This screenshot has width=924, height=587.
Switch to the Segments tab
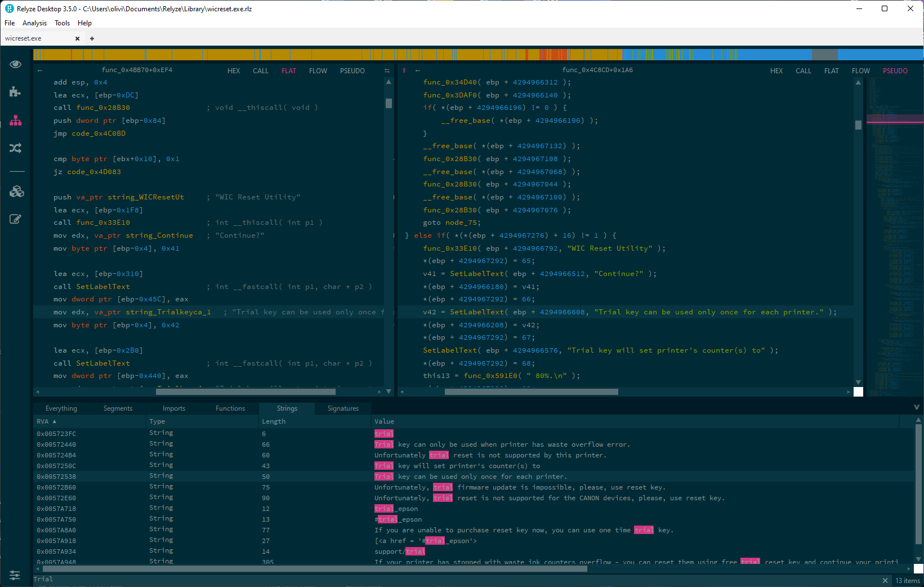(x=118, y=408)
